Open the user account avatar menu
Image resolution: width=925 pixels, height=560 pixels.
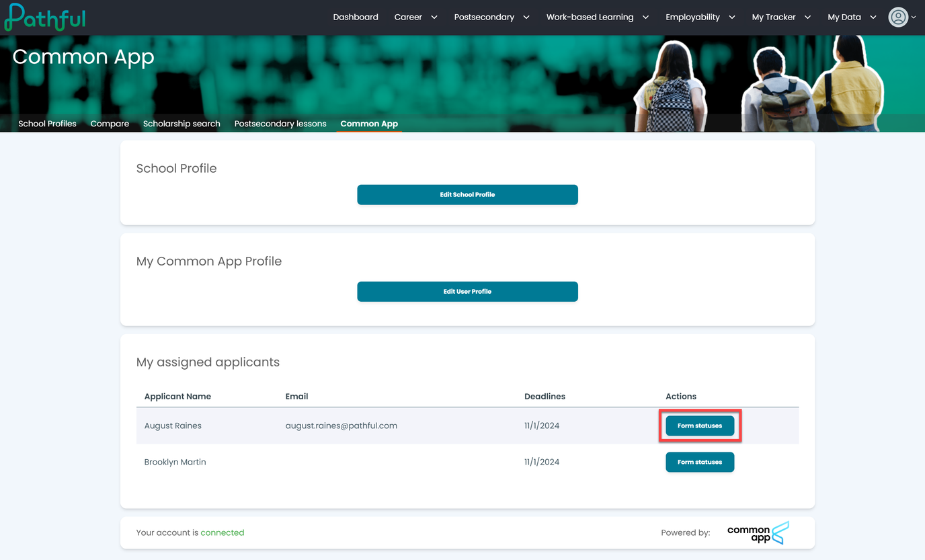pyautogui.click(x=901, y=17)
